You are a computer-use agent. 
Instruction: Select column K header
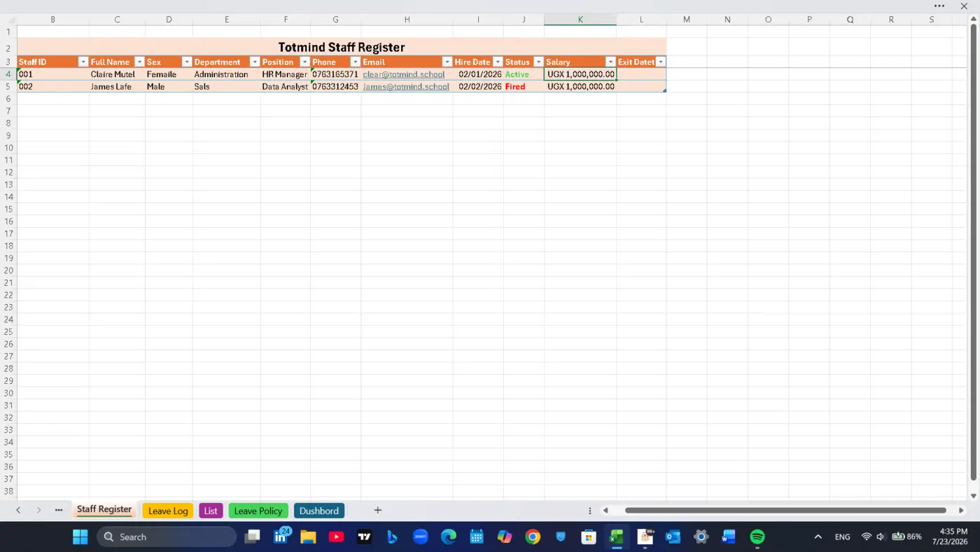(x=580, y=20)
